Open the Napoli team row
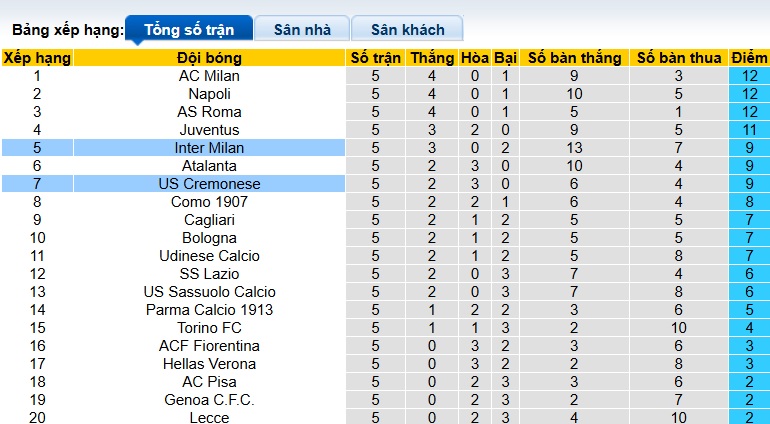 tap(209, 94)
